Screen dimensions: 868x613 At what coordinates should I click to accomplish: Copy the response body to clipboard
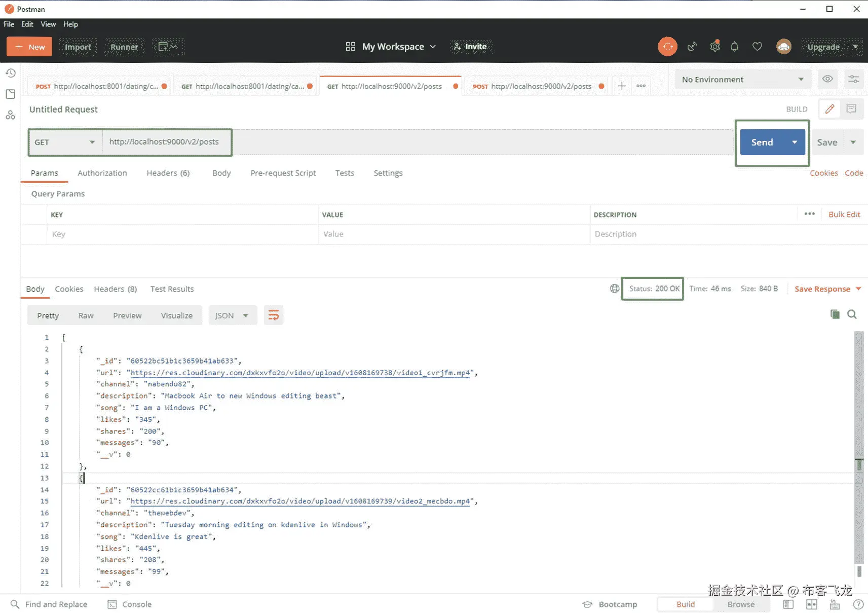coord(835,314)
